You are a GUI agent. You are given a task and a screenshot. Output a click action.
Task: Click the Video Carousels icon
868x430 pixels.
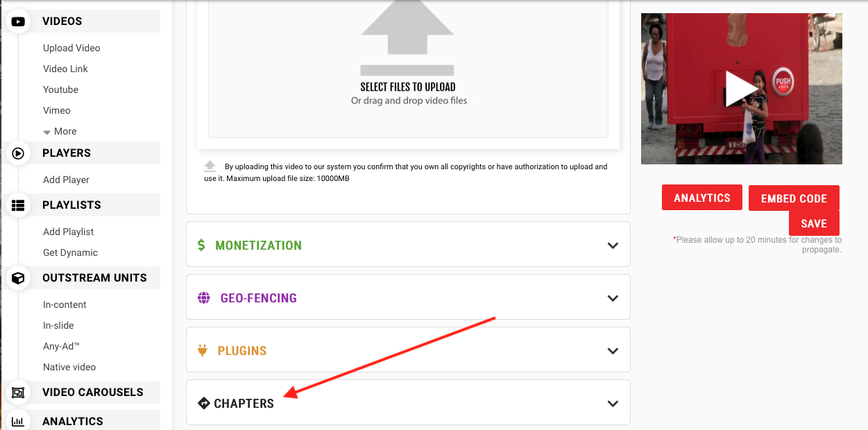click(18, 393)
